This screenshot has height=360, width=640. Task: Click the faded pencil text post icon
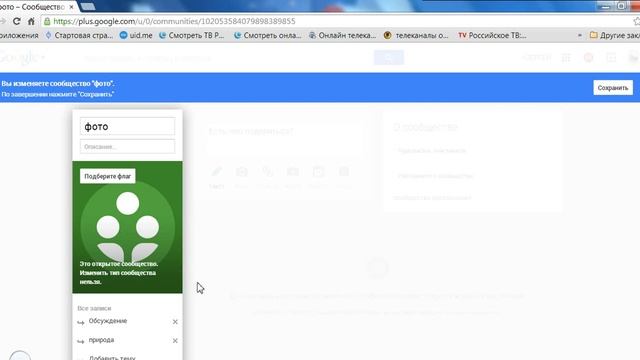(217, 172)
